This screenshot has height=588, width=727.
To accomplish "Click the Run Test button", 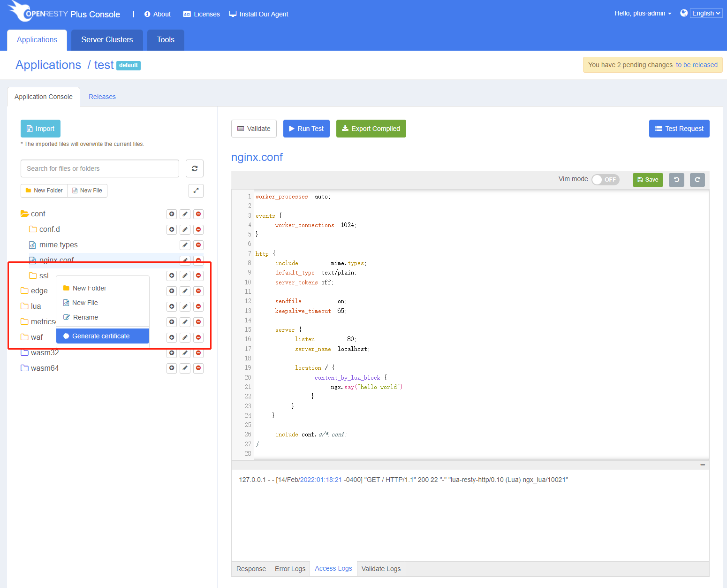I will (x=306, y=129).
